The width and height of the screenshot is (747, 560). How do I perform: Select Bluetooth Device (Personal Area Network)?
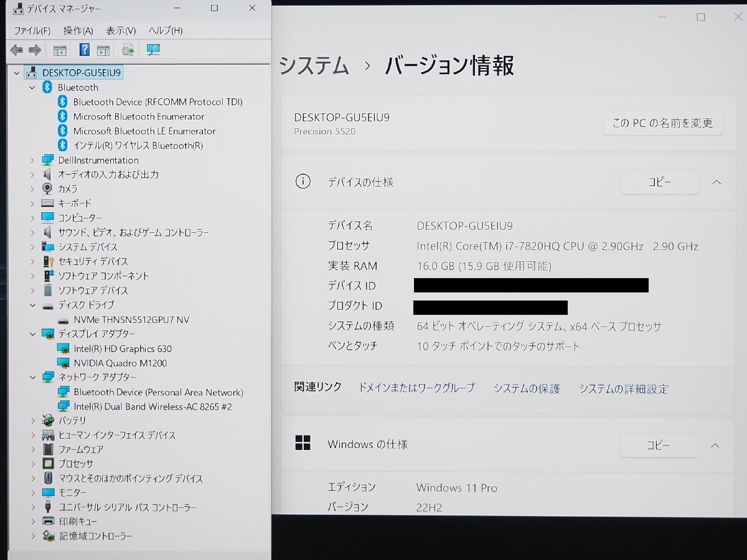(x=159, y=392)
